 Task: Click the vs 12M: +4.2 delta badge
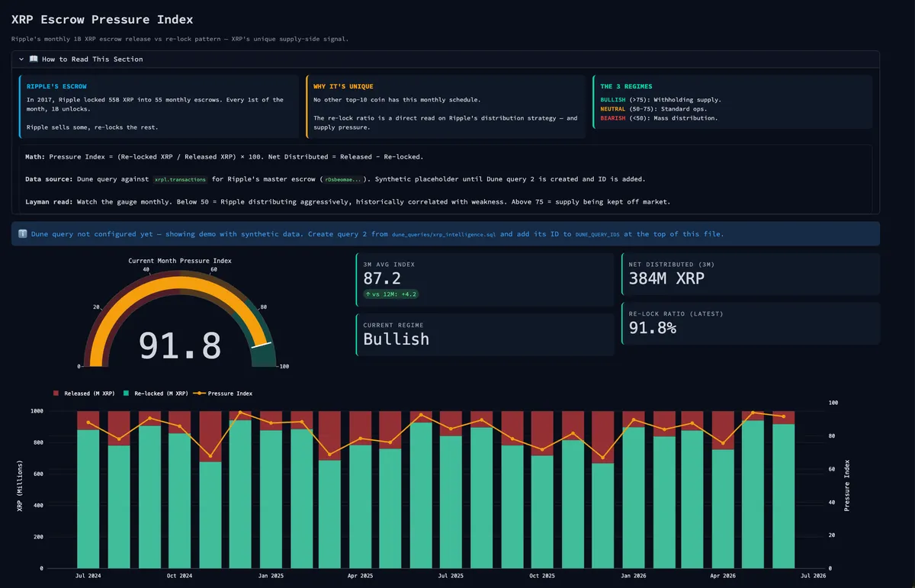click(x=392, y=294)
